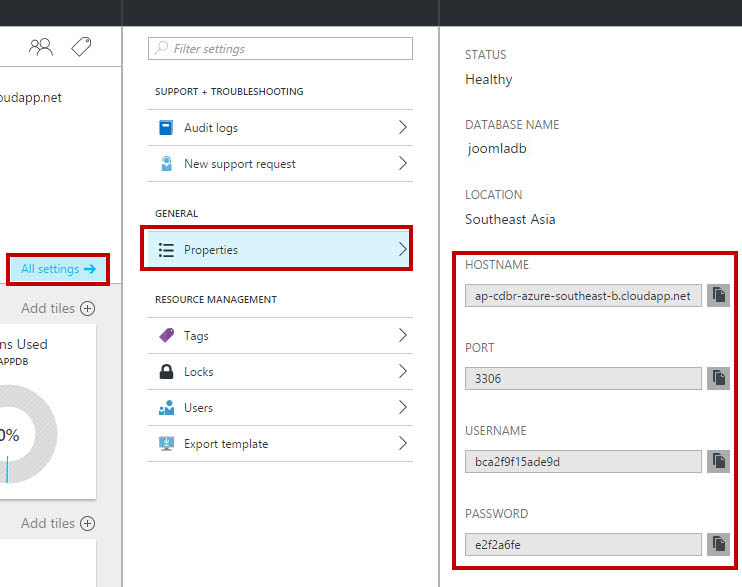Click the Audit logs book icon
Screen dimensions: 742x587
[x=166, y=128]
